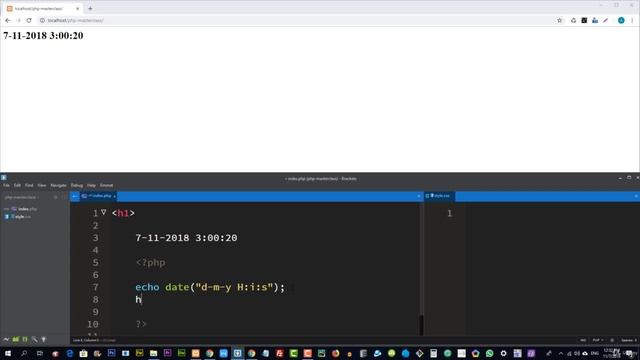Open a new Chrome tab with plus
640x360 pixels.
coord(90,8)
